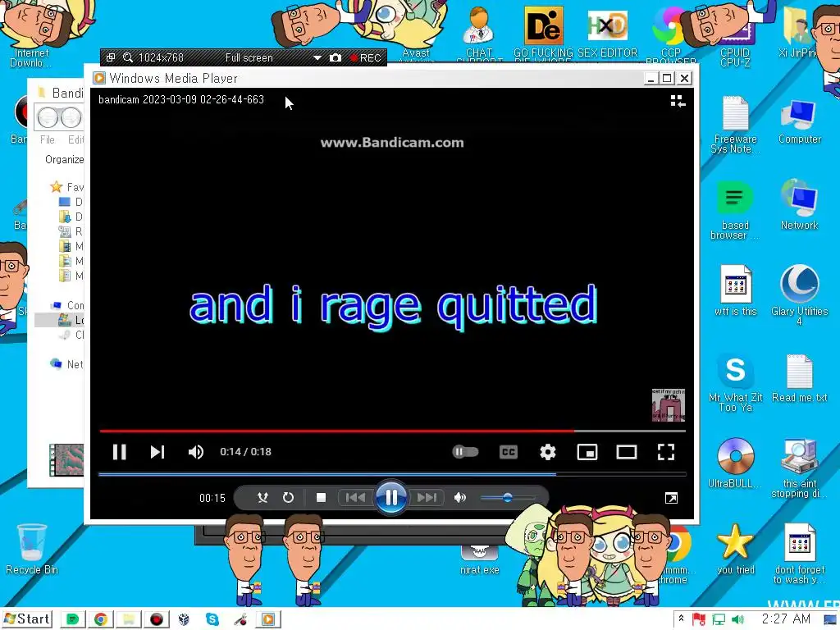Toggle the autoplay switch in the video

pos(465,452)
